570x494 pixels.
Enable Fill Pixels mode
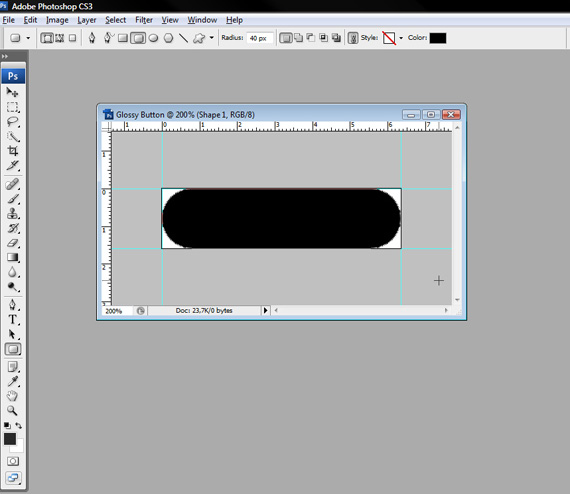tap(72, 38)
